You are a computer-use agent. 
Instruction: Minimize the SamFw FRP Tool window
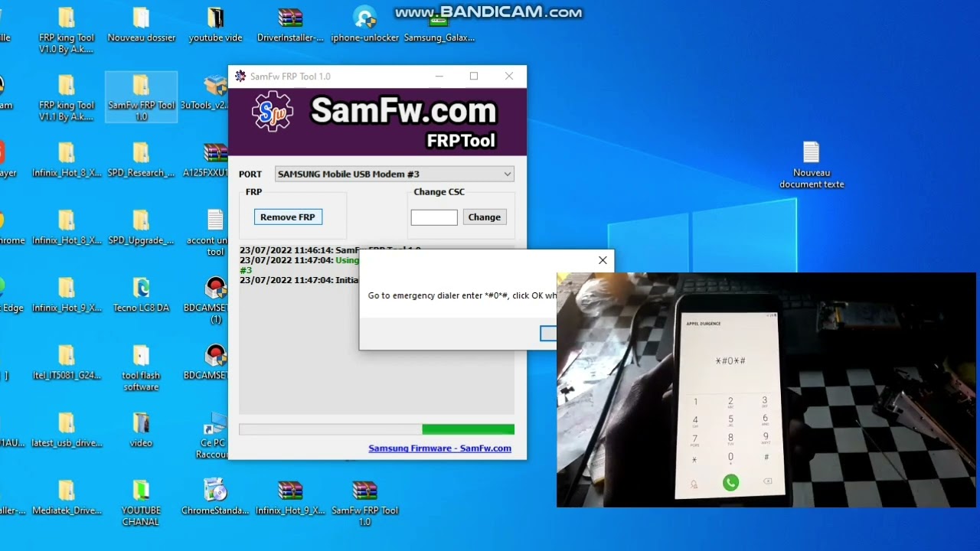coord(439,76)
